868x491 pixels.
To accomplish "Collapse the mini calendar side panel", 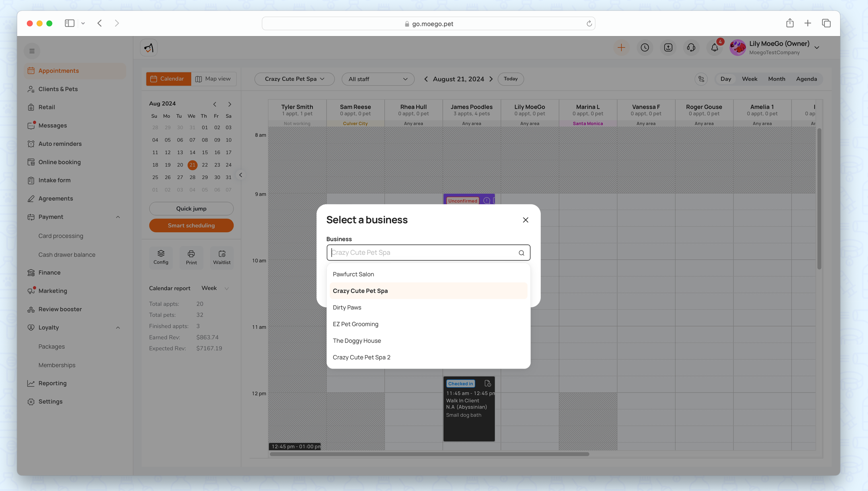I will point(240,175).
